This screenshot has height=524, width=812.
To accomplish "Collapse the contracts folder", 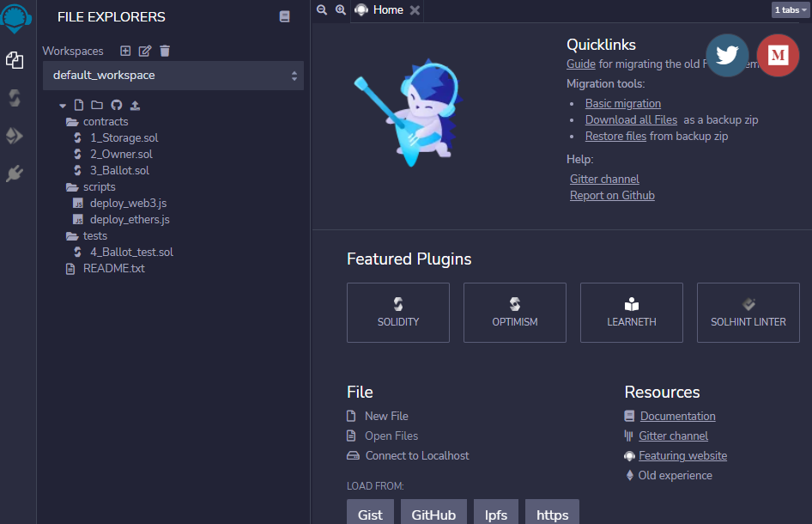I will 97,122.
